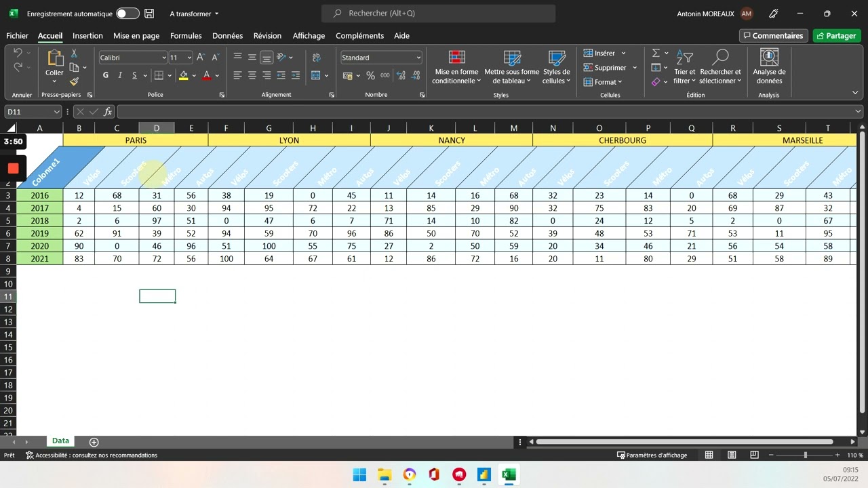868x488 pixels.
Task: Open the font size 11 dropdown
Action: pos(189,58)
